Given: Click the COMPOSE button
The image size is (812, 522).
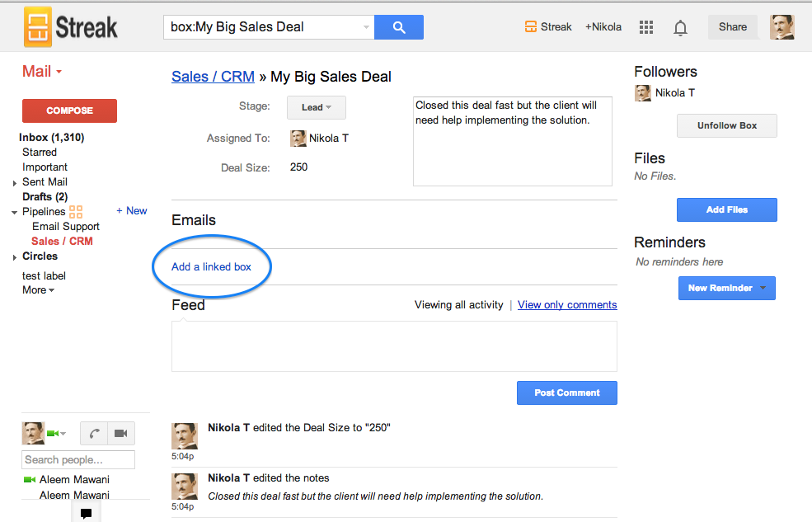Looking at the screenshot, I should point(69,111).
